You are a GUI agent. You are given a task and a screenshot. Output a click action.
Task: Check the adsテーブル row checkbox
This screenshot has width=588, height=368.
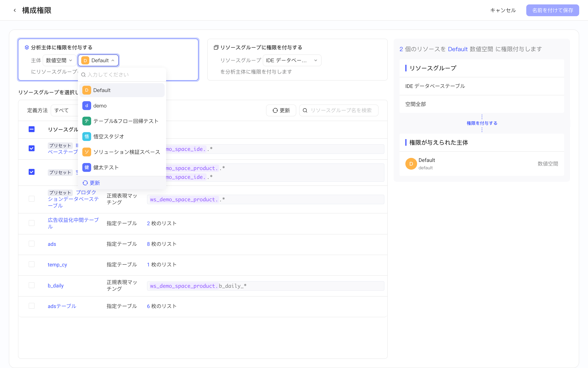point(32,306)
